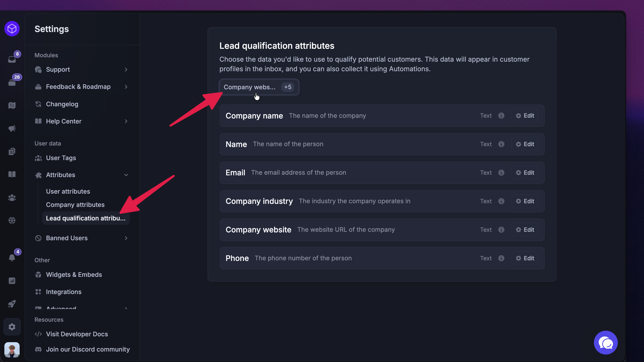Screen dimensions: 644x362
Task: Open the settings gear rail icon
Action: [x=12, y=327]
